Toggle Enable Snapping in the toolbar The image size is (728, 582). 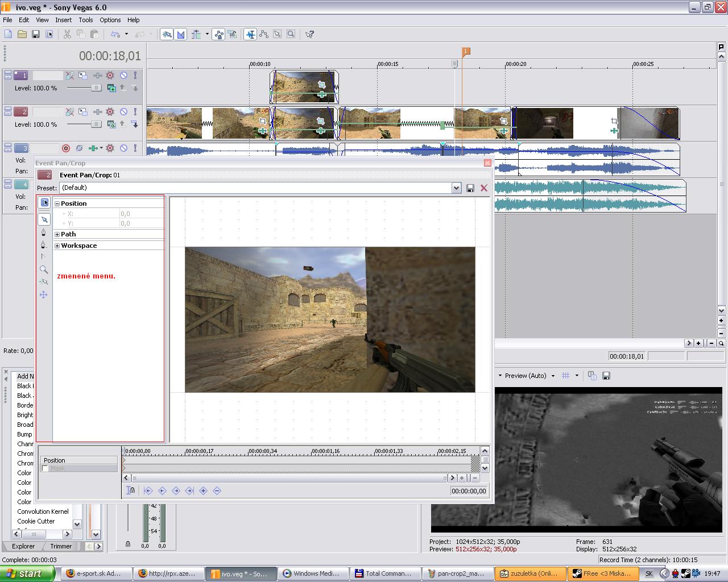tap(167, 34)
